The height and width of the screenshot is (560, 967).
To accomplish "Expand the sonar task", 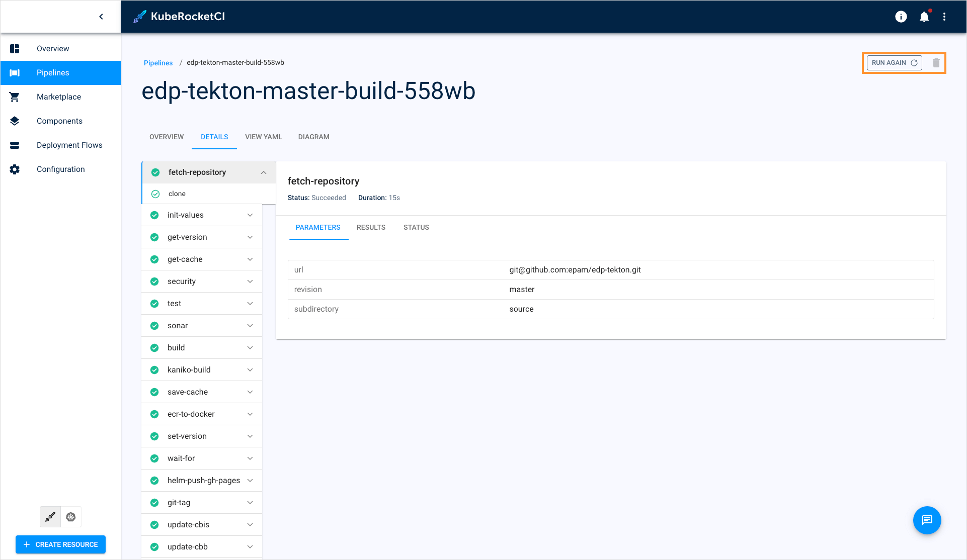I will pyautogui.click(x=250, y=326).
